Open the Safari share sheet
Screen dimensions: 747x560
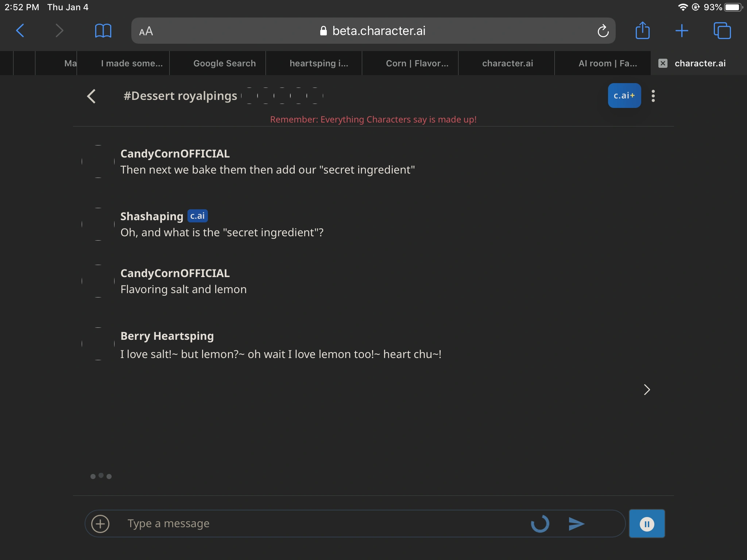click(x=642, y=31)
